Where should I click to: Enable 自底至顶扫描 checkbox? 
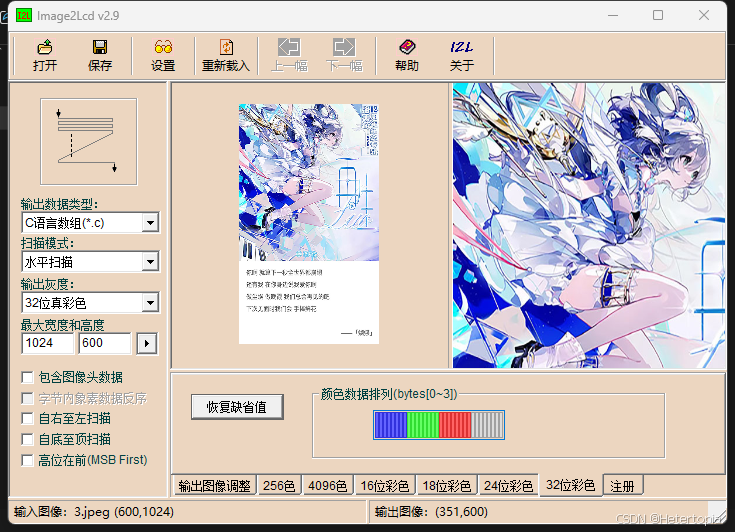[28, 439]
